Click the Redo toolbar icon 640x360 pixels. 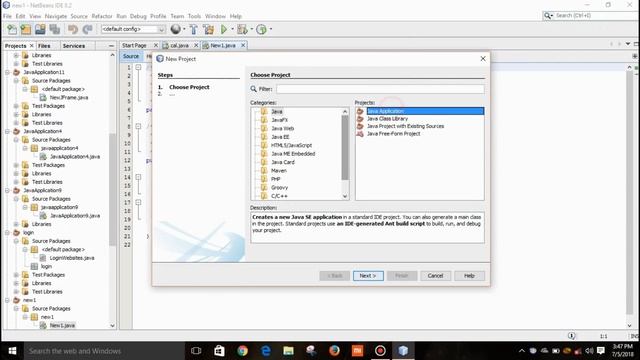coord(87,29)
